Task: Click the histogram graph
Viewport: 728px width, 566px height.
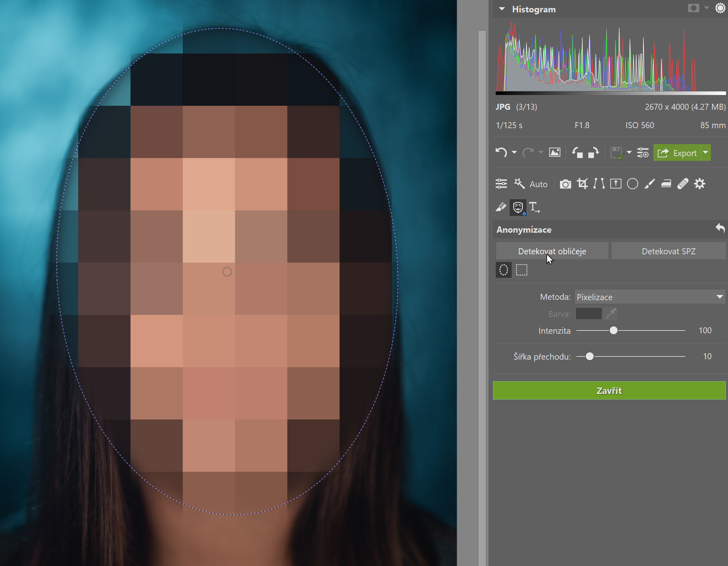Action: pyautogui.click(x=611, y=57)
